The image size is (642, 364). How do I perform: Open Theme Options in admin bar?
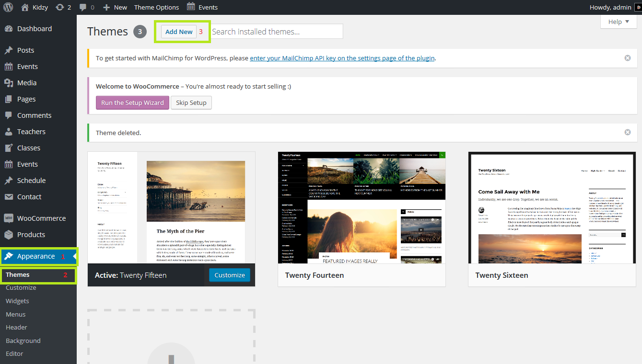tap(156, 7)
